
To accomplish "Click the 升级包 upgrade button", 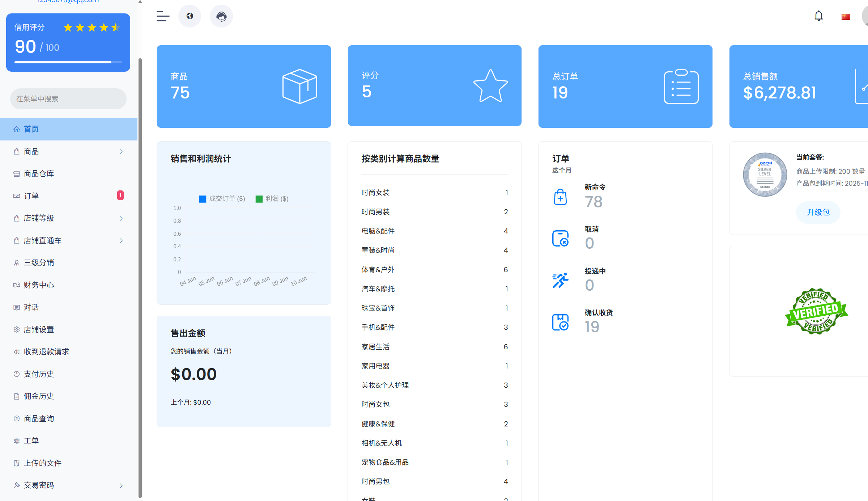I will click(818, 212).
